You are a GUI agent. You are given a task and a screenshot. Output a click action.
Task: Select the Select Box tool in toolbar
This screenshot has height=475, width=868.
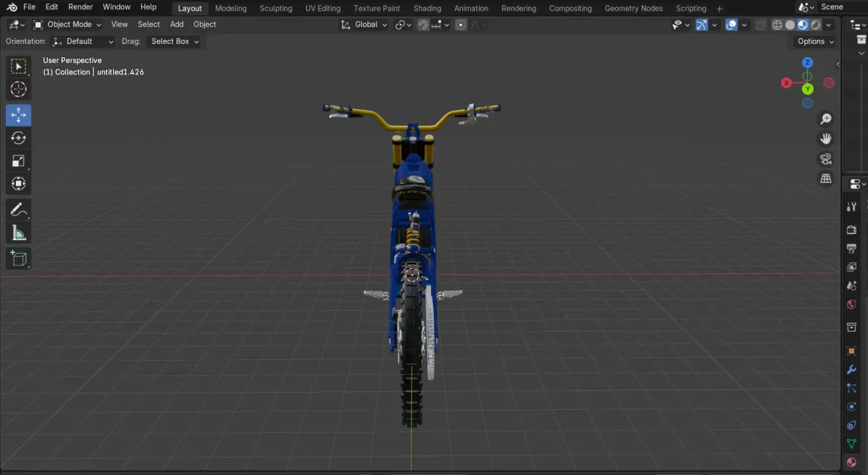pyautogui.click(x=19, y=67)
